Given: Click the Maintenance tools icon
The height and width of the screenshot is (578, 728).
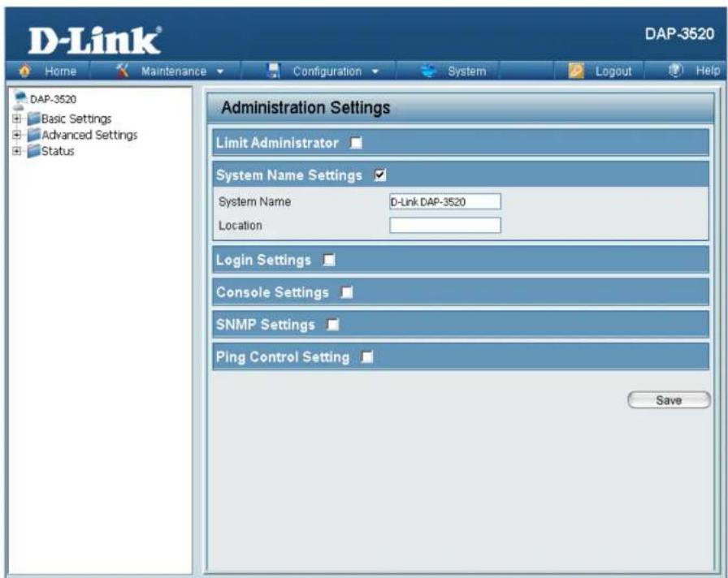Looking at the screenshot, I should coord(122,71).
